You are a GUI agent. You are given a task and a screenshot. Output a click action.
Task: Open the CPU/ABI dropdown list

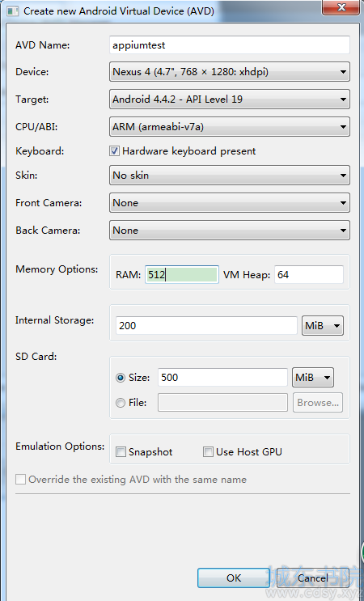point(230,127)
